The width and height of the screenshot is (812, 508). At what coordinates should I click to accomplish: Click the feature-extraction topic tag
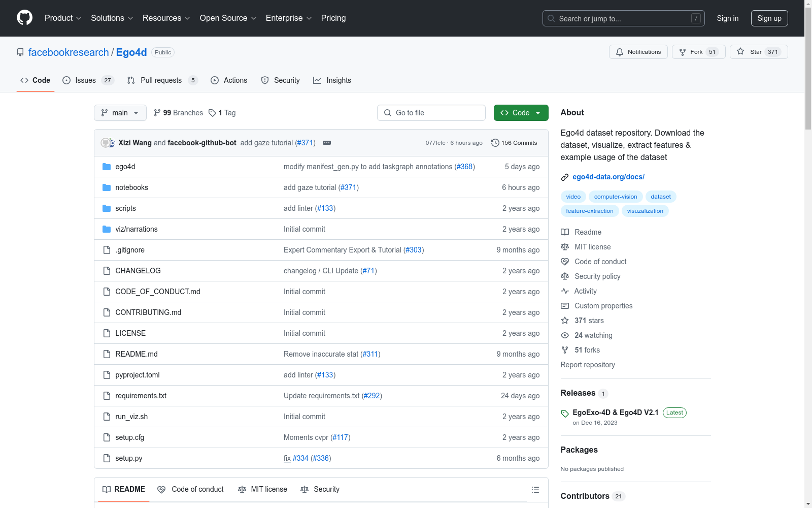(x=590, y=211)
